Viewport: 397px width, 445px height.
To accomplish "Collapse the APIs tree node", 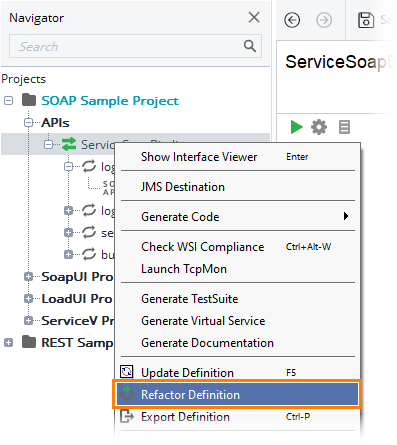I will point(29,122).
